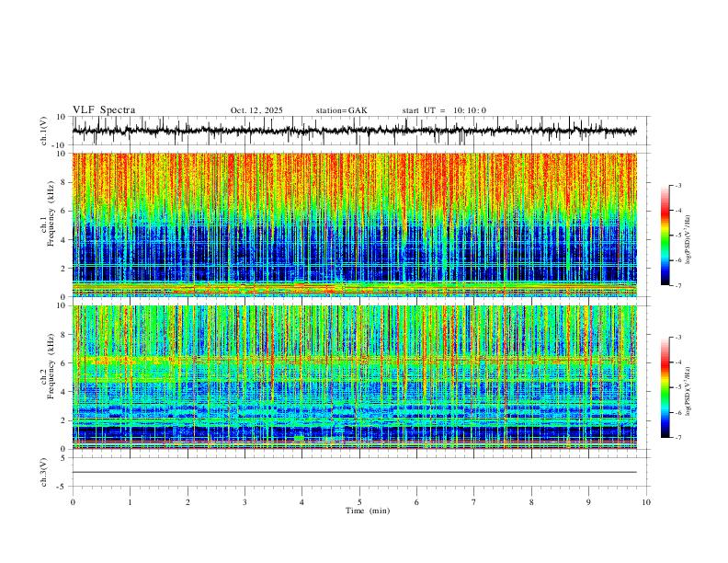The width and height of the screenshot is (728, 563).
Task: Click the upper colorbar '-7' label
Action: coord(678,285)
